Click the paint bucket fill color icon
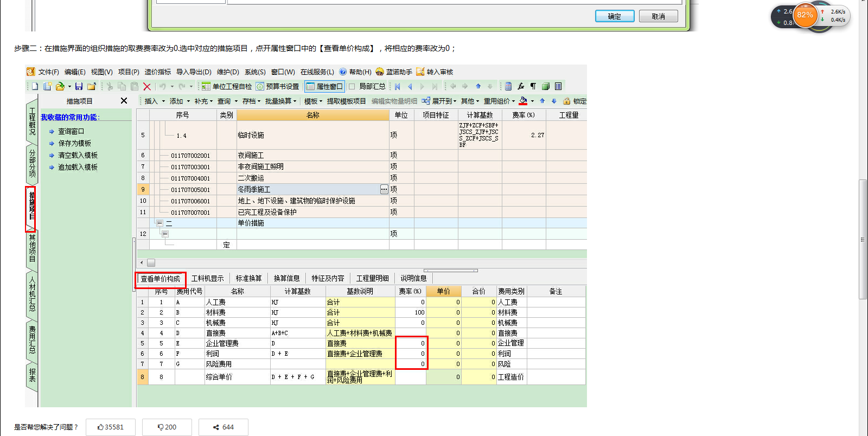The image size is (868, 436). click(x=523, y=101)
